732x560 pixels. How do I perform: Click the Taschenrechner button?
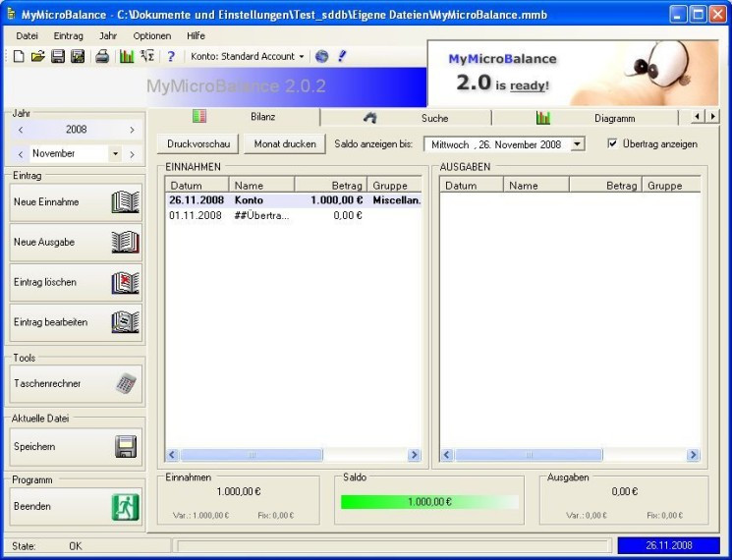click(76, 384)
